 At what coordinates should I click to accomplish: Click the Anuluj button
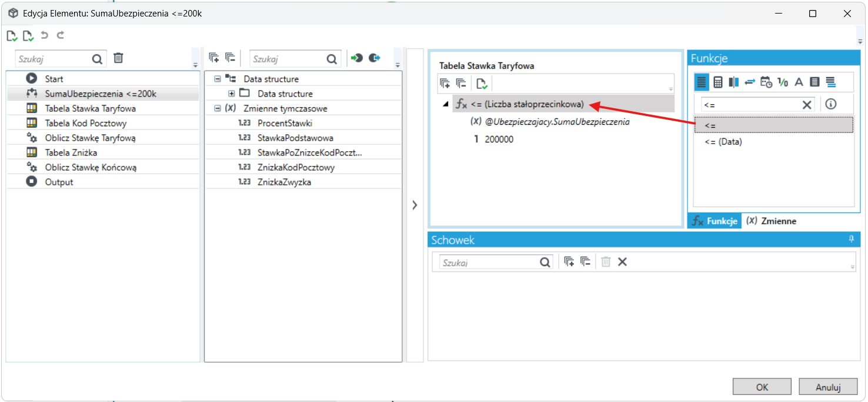(x=828, y=387)
